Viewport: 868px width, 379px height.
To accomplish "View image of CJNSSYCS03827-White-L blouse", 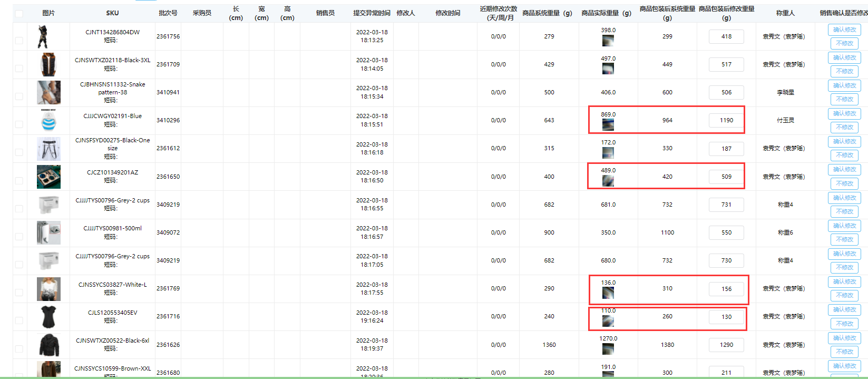I will point(48,289).
